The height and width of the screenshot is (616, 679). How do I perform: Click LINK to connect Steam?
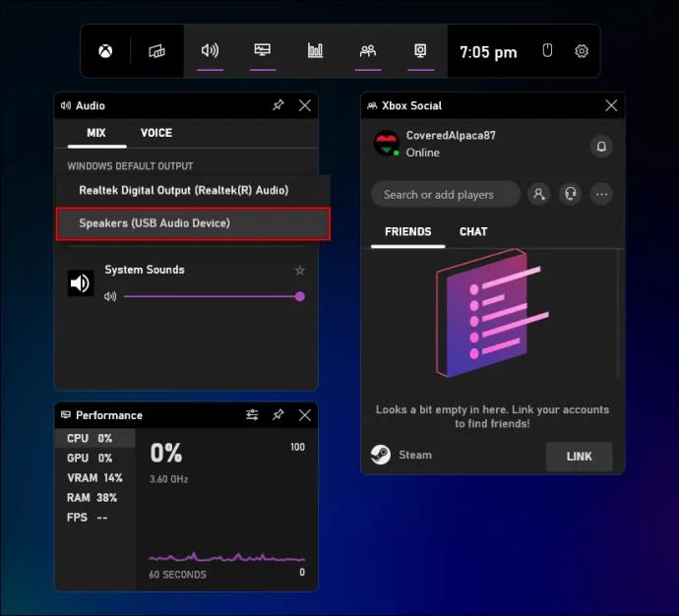579,457
